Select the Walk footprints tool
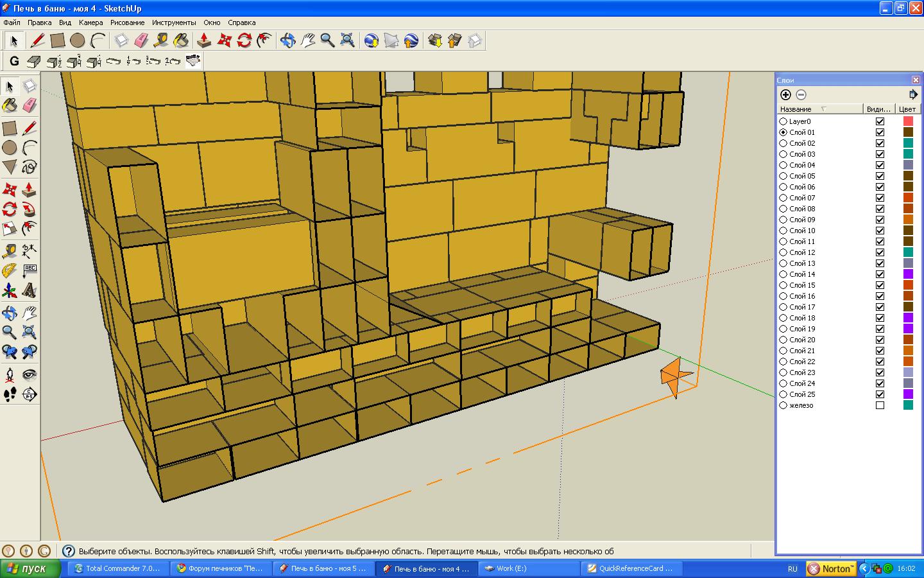This screenshot has height=578, width=924. [10, 394]
